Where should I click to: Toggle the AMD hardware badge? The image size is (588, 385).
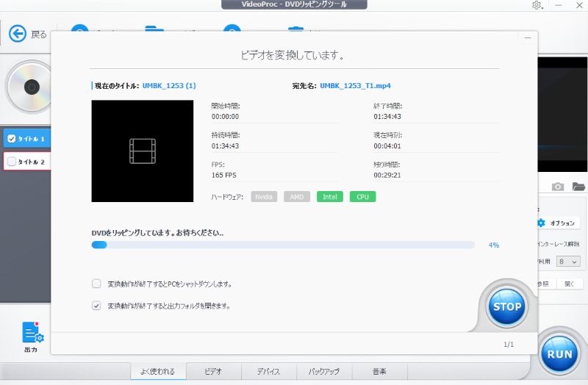[x=297, y=197]
